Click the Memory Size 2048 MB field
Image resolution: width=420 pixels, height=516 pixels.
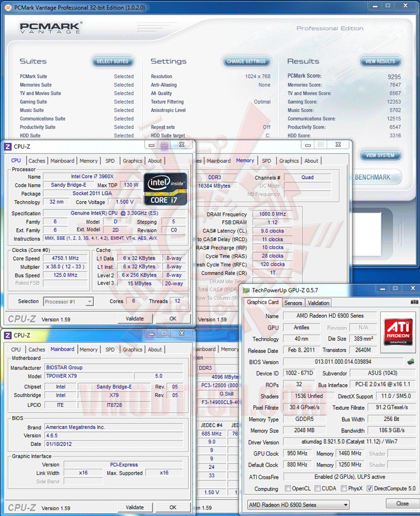304,430
